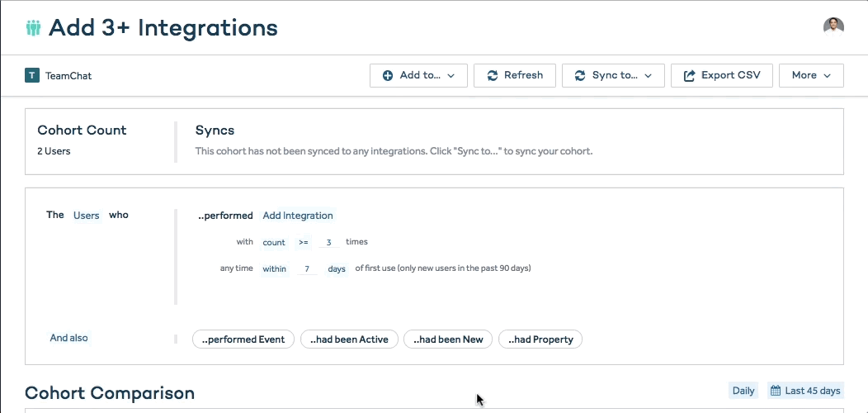The width and height of the screenshot is (868, 413).
Task: Edit the count threshold value field
Action: pyautogui.click(x=328, y=243)
